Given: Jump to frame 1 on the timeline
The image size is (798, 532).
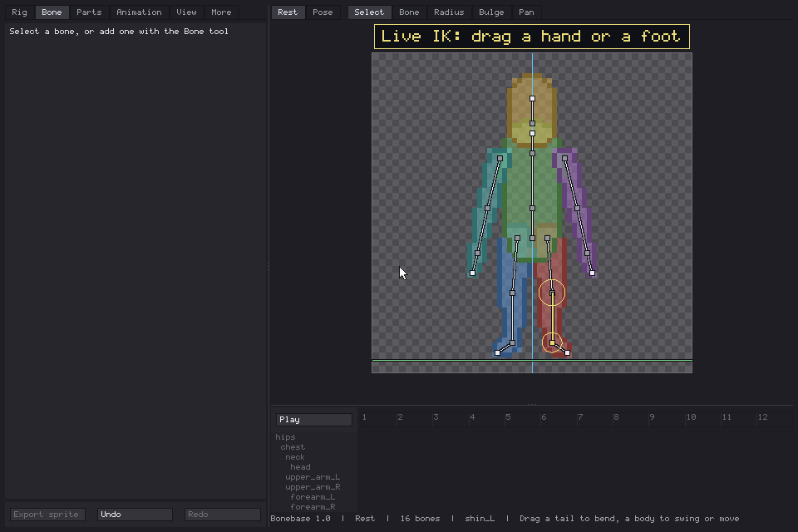Looking at the screenshot, I should (364, 417).
